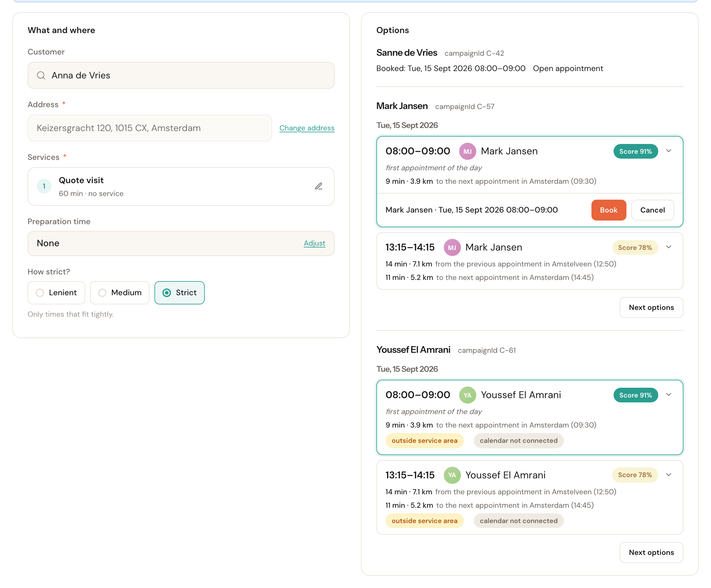Screen dimensions: 711x588
Task: Click 'campaignId C-61' label
Action: click(x=487, y=350)
